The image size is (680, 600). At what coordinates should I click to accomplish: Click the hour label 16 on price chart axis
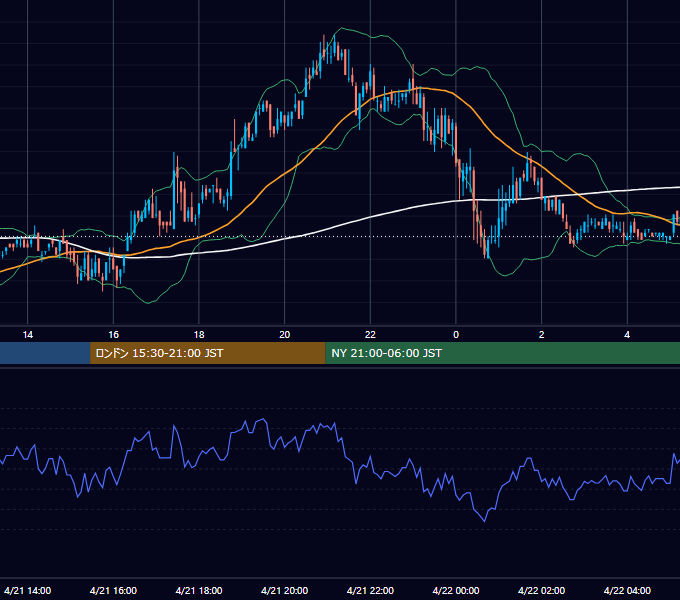113,335
